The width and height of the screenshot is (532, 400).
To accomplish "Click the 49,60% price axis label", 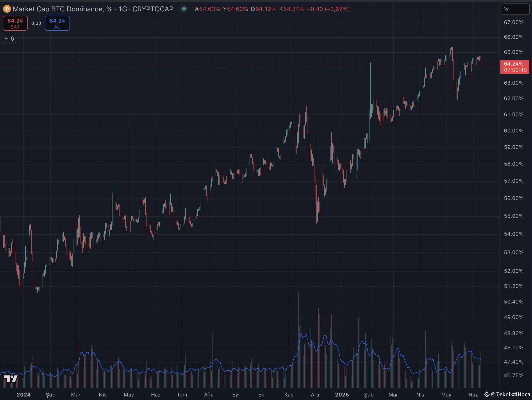I will 514,317.
